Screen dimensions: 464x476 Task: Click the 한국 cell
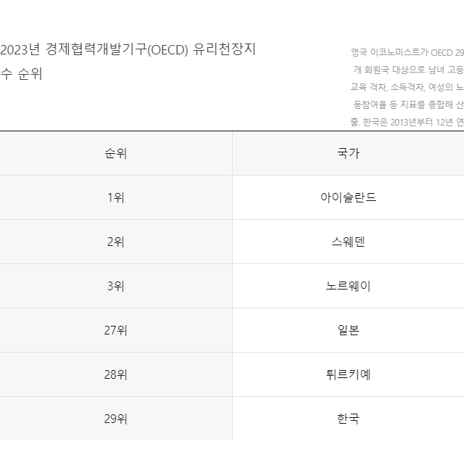pyautogui.click(x=348, y=419)
